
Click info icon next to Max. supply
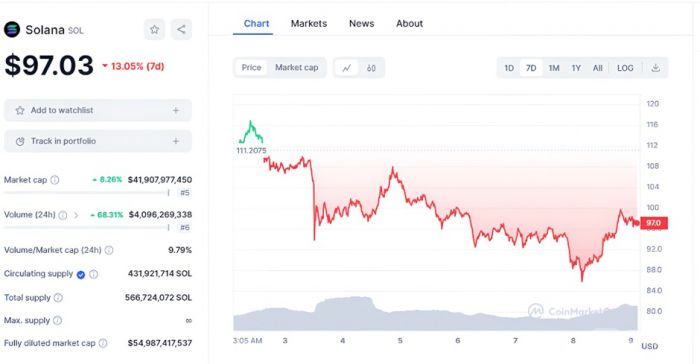click(57, 320)
